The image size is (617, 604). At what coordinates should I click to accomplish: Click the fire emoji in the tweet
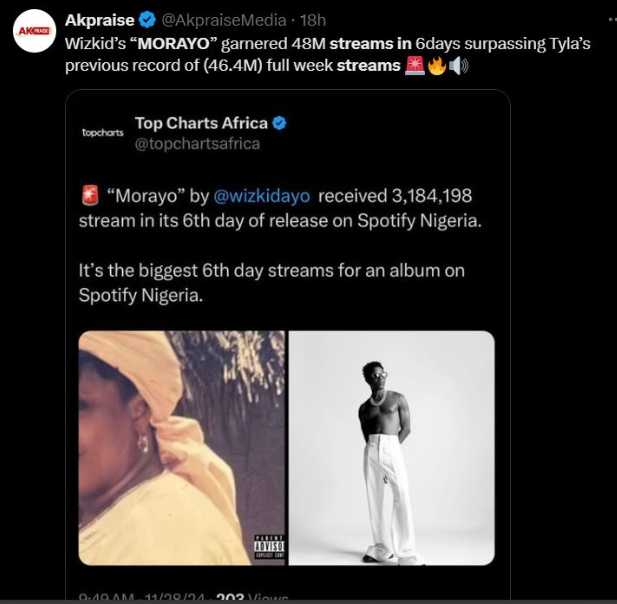point(436,66)
